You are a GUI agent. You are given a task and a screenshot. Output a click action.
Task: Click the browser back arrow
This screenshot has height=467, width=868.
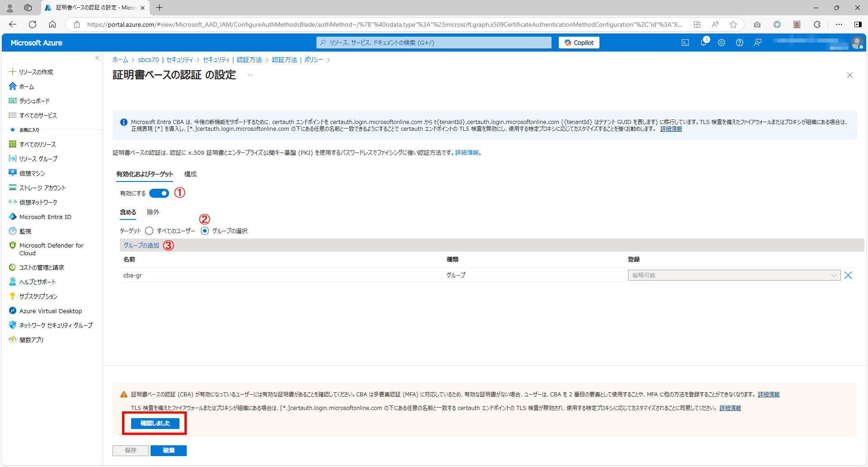coord(13,24)
